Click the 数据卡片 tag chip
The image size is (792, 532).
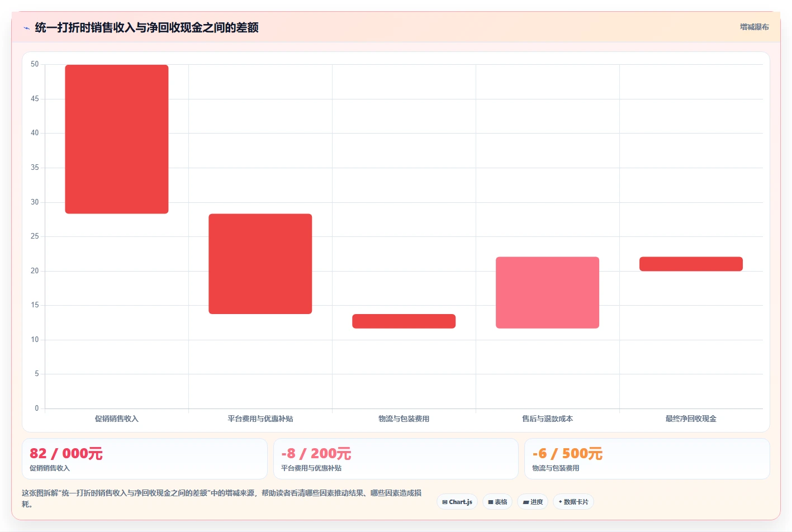[573, 502]
